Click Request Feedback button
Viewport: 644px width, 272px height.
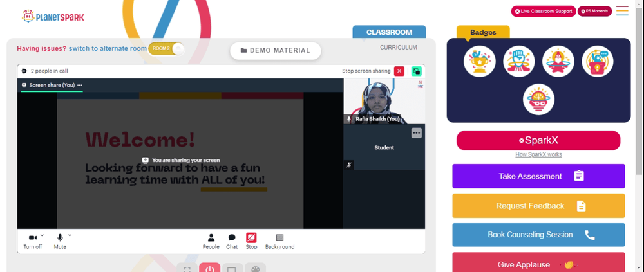(x=538, y=206)
